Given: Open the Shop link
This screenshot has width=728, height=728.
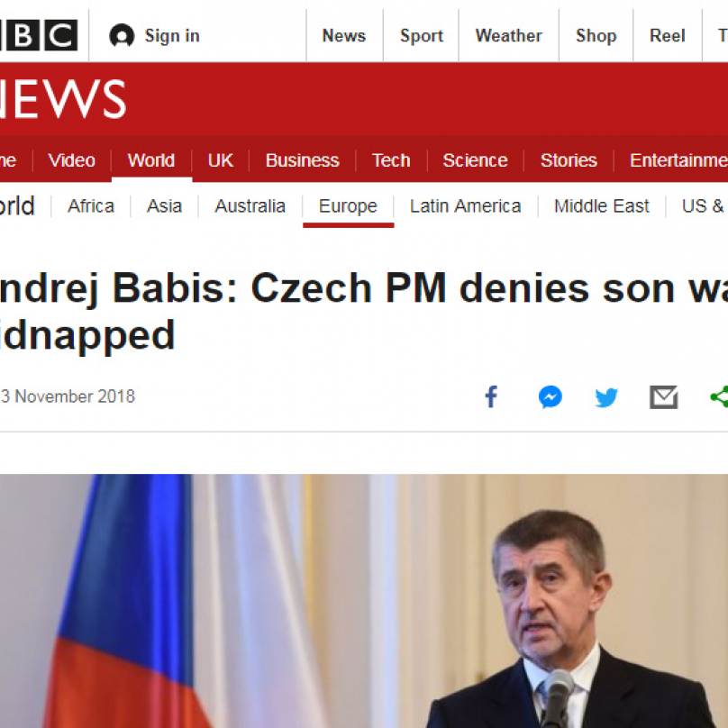Looking at the screenshot, I should click(x=596, y=36).
